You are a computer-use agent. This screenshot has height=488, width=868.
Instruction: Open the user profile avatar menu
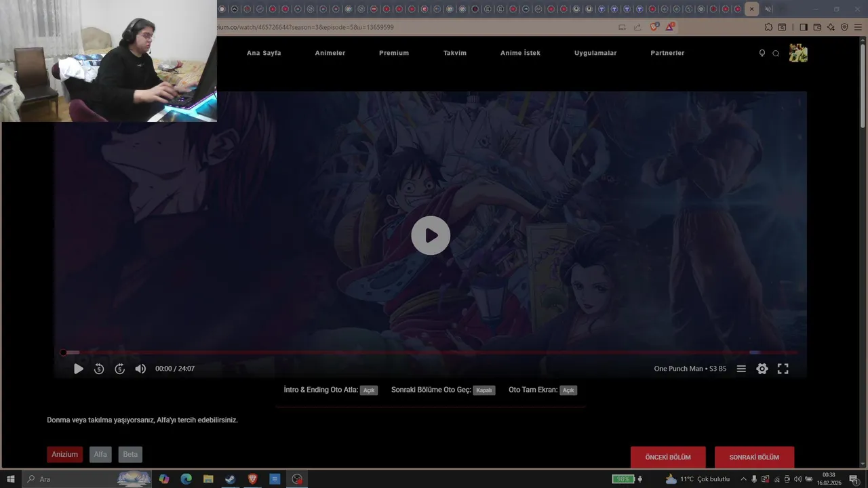[798, 53]
